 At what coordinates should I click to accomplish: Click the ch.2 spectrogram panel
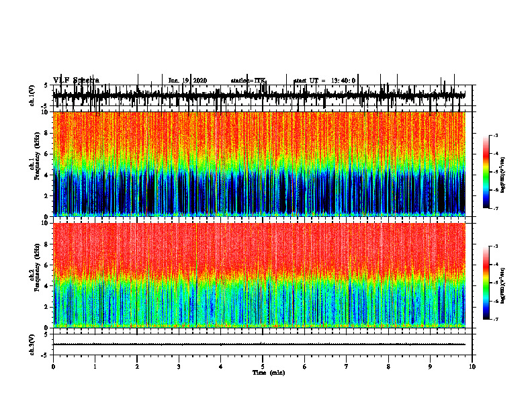point(259,275)
